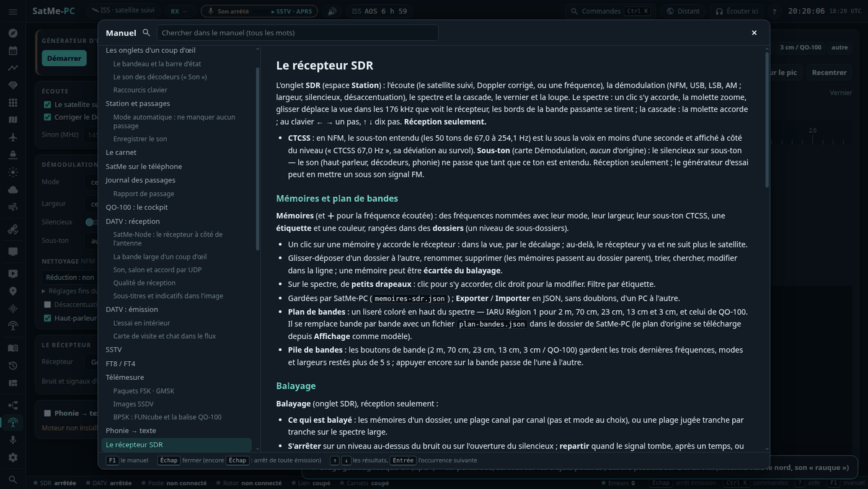Open the satellite icon in sidebar

click(x=13, y=229)
